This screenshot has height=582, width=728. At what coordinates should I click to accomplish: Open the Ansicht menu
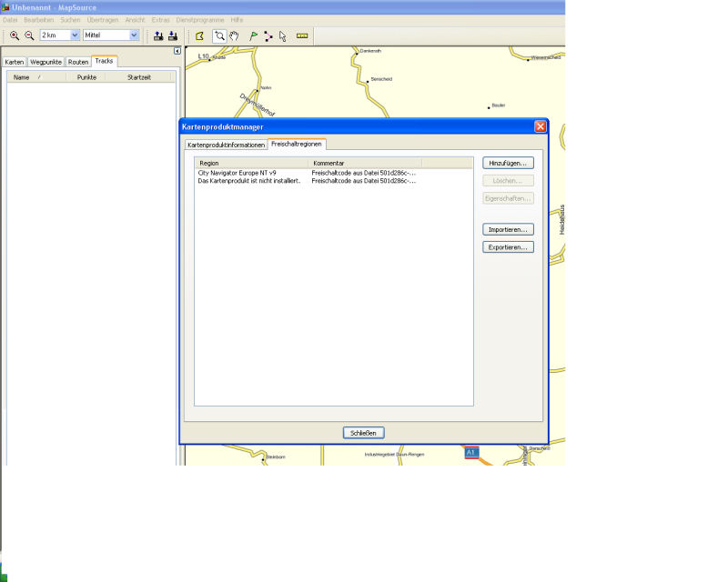coord(135,20)
